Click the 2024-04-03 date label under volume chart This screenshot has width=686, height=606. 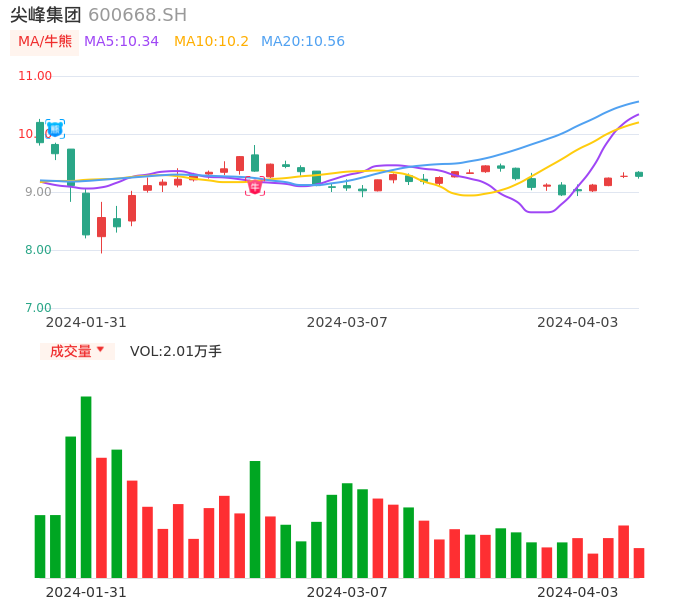coord(577,592)
